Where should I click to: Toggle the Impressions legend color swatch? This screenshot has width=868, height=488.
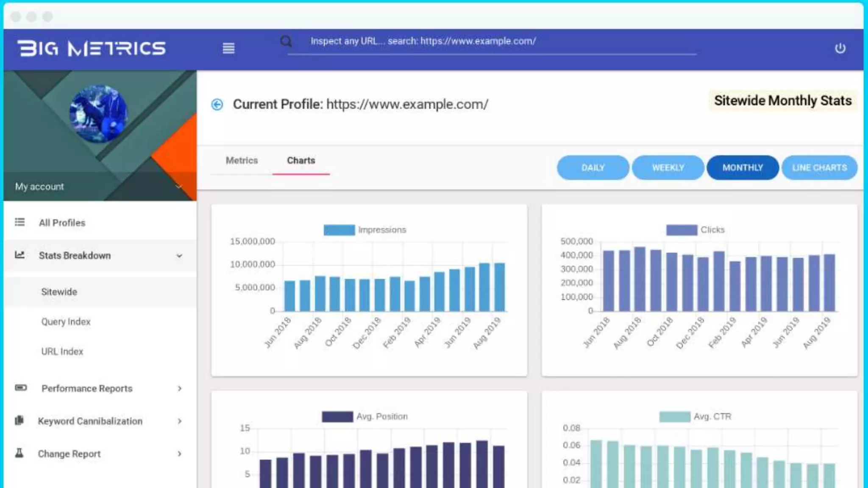tap(339, 230)
